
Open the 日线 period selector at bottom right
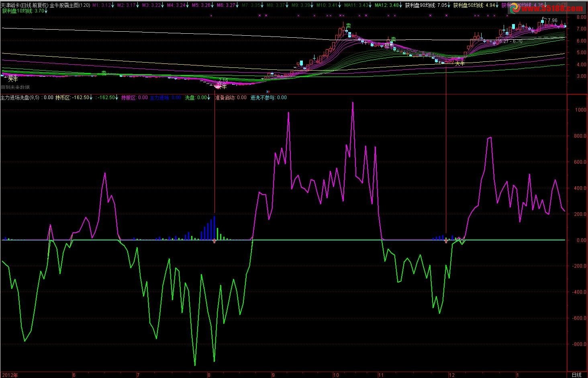pyautogui.click(x=577, y=375)
